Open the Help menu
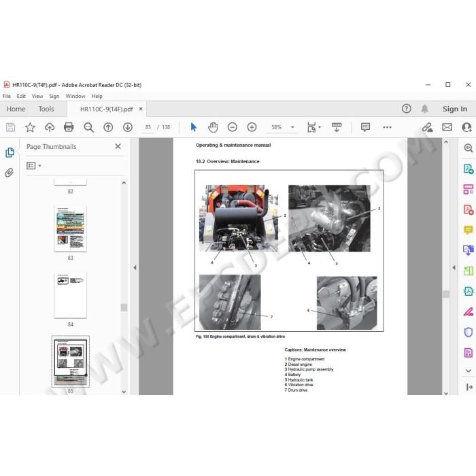 [x=97, y=96]
